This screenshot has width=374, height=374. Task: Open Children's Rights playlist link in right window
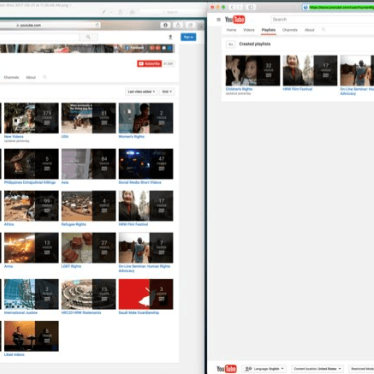point(239,89)
